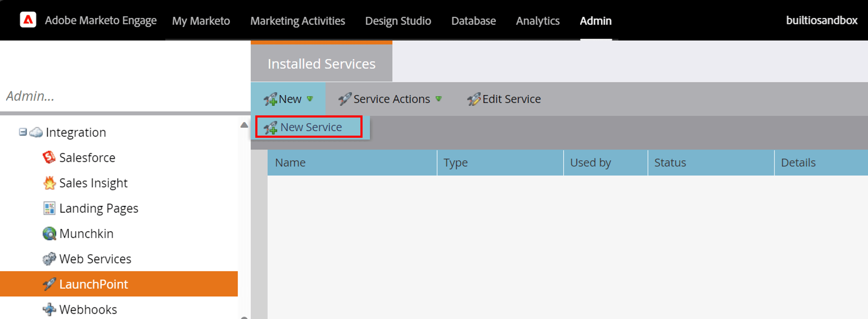
Task: Click the Edit Service button
Action: (504, 99)
